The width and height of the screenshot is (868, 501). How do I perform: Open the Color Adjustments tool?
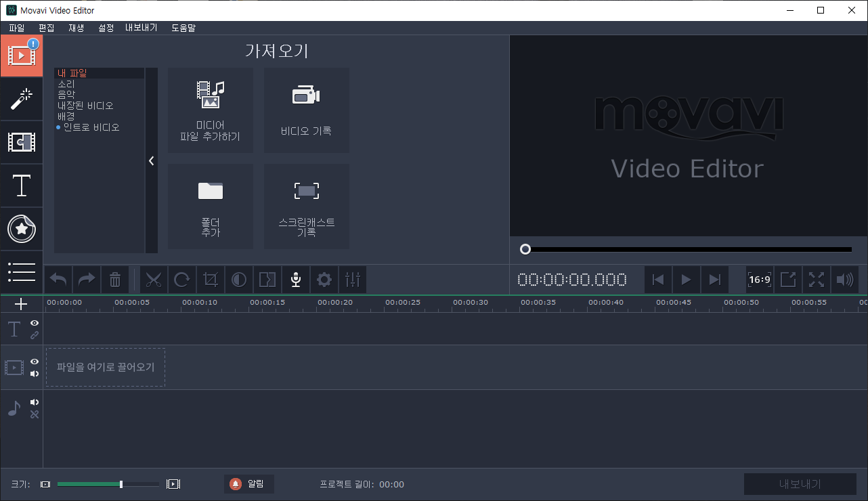(x=239, y=280)
